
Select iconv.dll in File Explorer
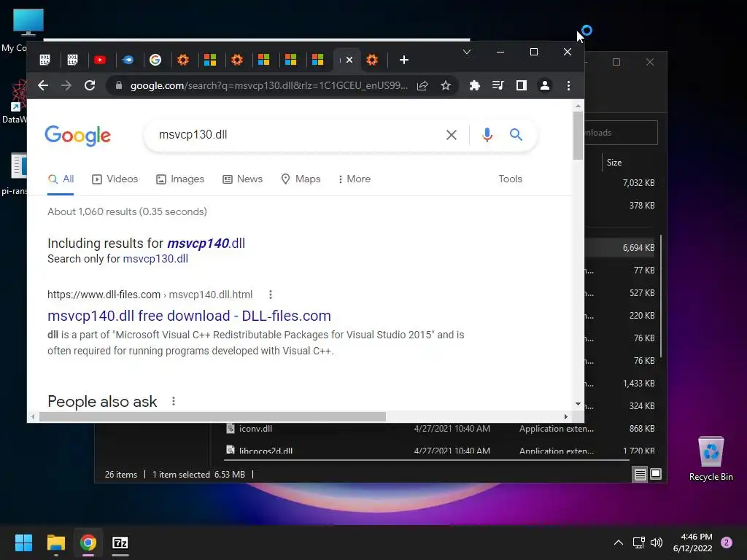pyautogui.click(x=255, y=429)
